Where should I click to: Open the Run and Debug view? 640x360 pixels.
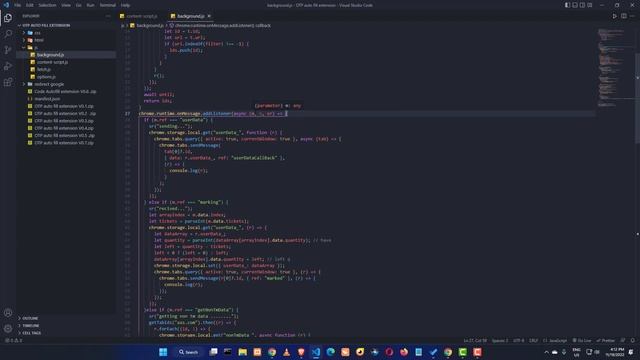click(x=8, y=66)
